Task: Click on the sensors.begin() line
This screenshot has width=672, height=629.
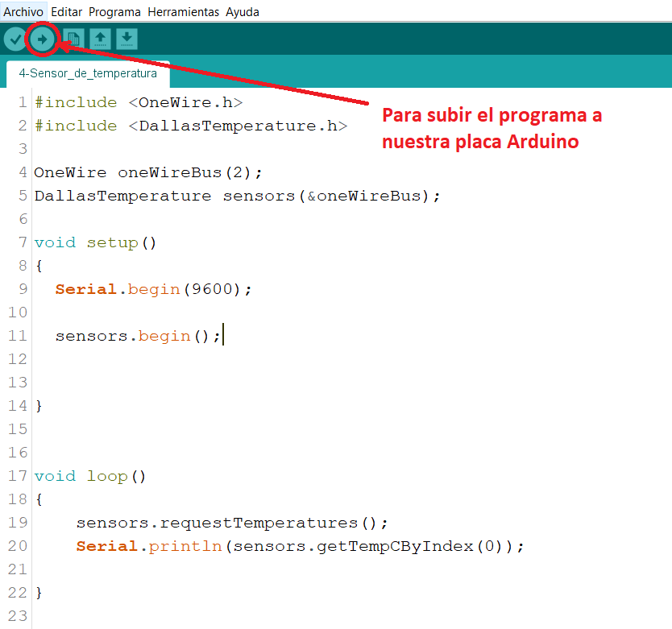Action: 137,337
